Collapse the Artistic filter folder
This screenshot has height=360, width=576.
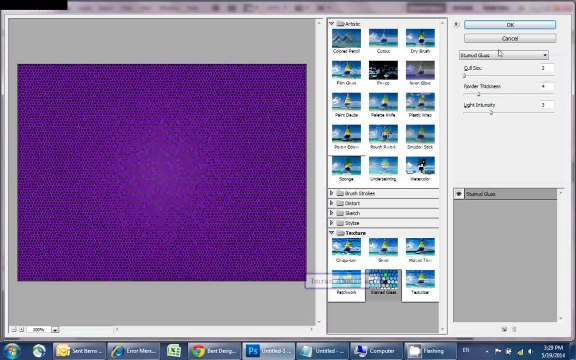[331, 24]
